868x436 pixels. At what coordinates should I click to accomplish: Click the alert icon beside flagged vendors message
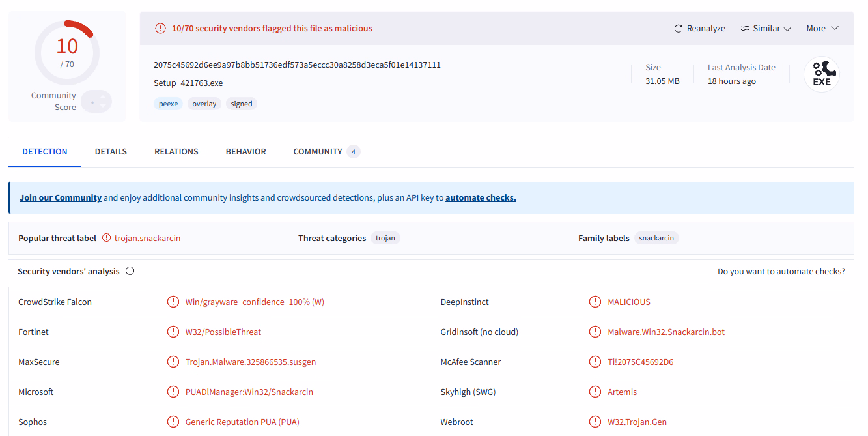point(160,29)
